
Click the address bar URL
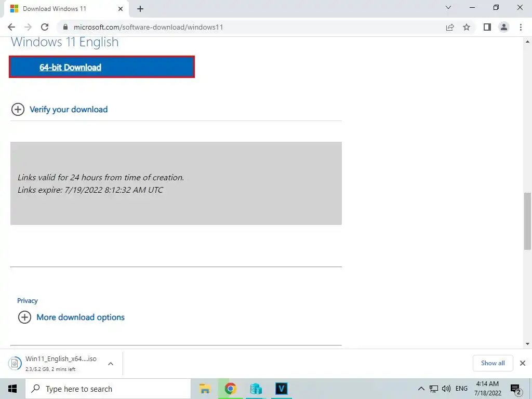(x=148, y=27)
